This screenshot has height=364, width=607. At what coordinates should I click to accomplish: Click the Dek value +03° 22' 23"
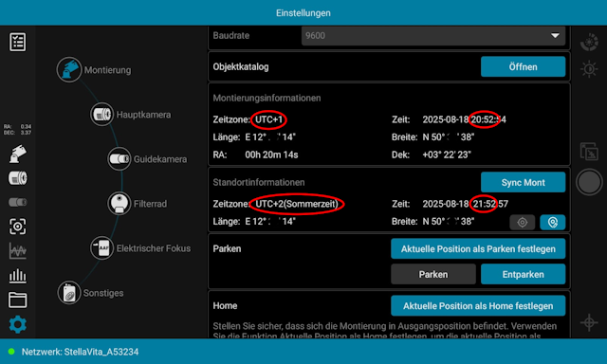click(447, 155)
